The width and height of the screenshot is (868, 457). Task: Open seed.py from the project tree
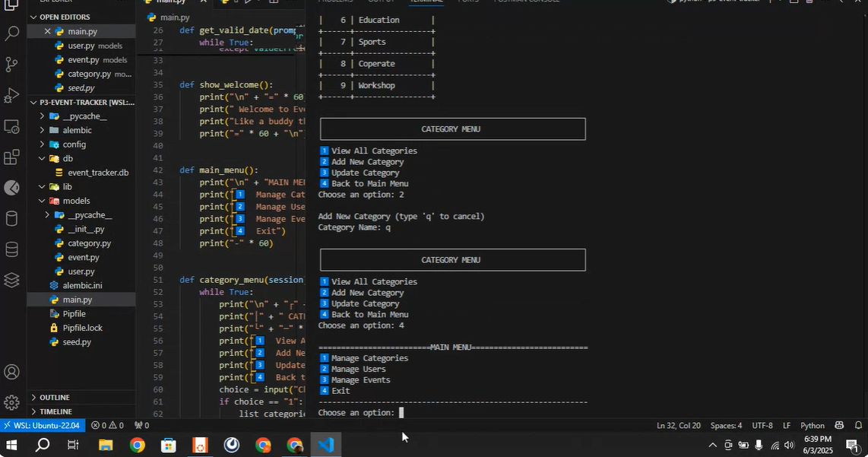click(77, 342)
